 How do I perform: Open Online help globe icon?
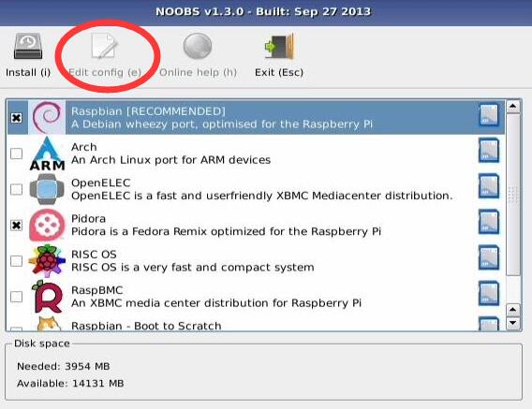(x=198, y=46)
